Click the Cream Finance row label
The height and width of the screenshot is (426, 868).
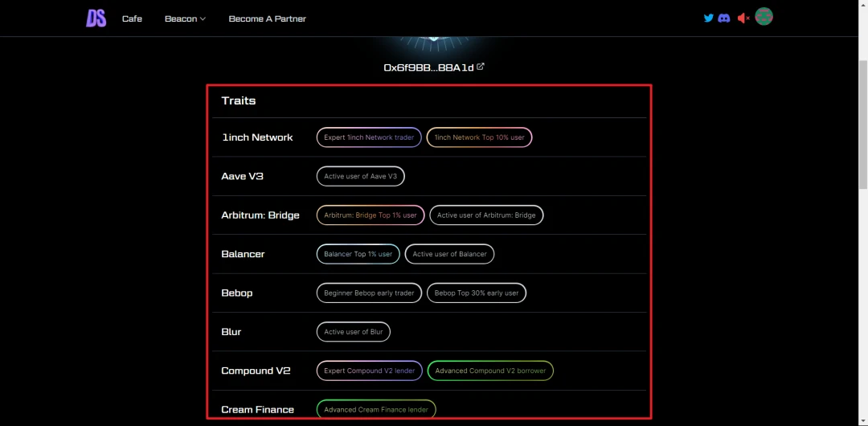click(257, 409)
